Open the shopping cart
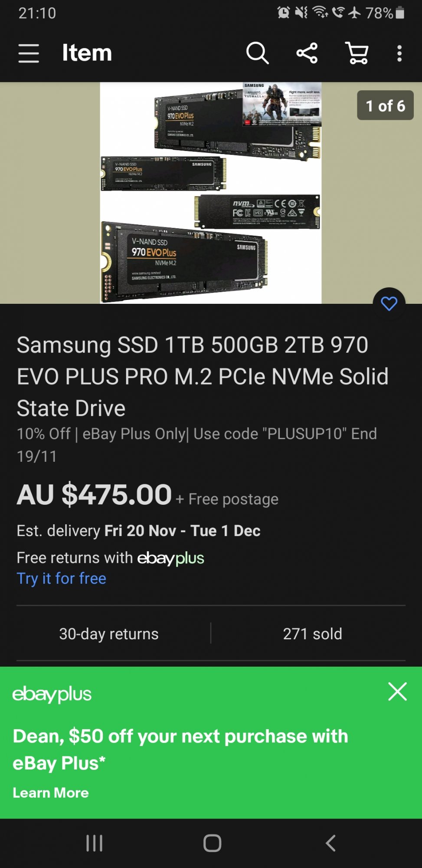 (357, 53)
